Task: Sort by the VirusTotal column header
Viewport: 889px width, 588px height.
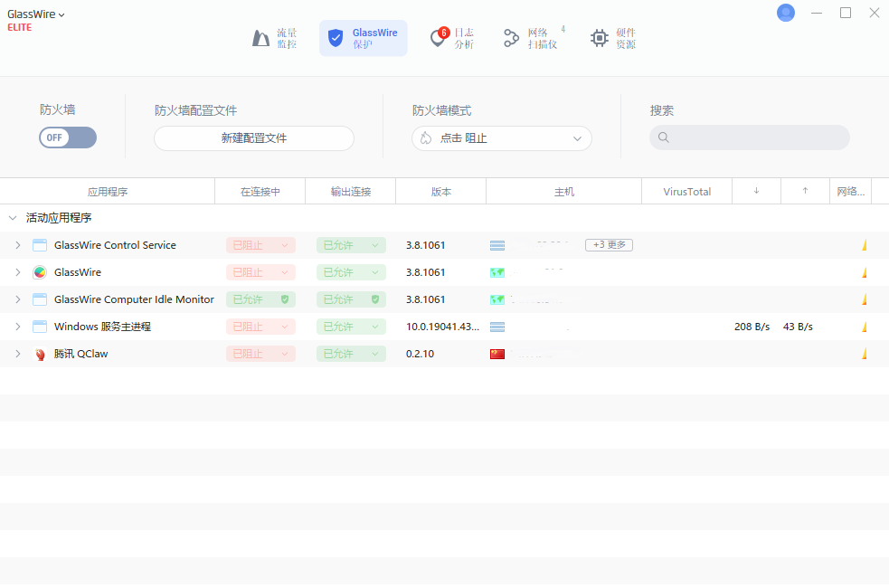Action: pos(687,192)
